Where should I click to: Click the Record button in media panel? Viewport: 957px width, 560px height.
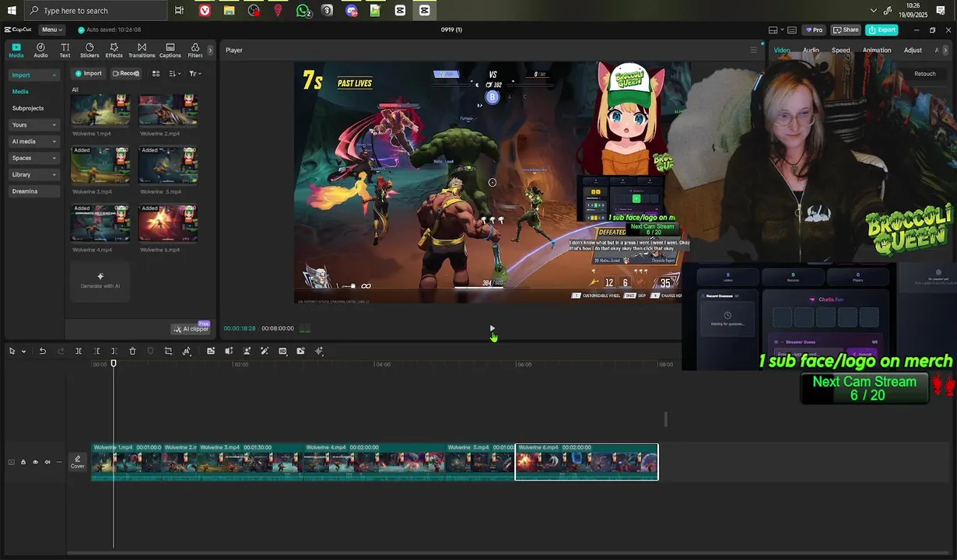[125, 73]
